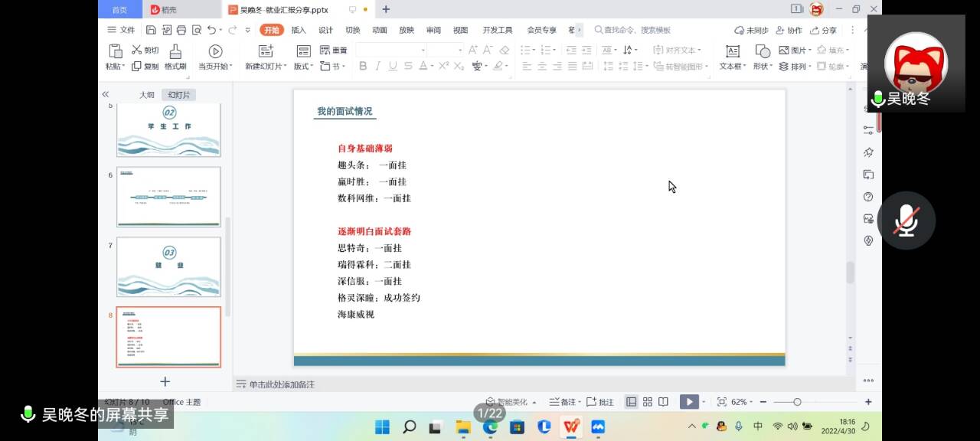The image size is (980, 441).
Task: Toggle the notes (备注) pane
Action: 565,402
